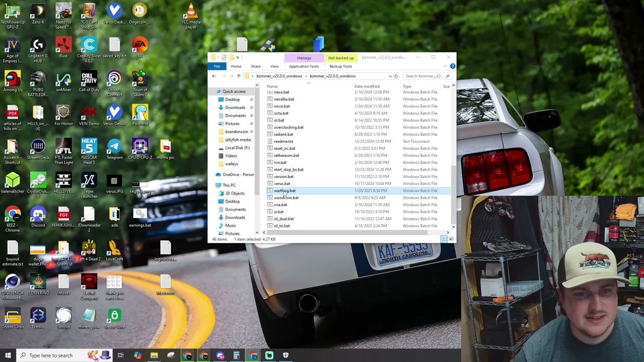This screenshot has width=644, height=362.
Task: Go up one folder level in Explorer
Action: [238, 76]
